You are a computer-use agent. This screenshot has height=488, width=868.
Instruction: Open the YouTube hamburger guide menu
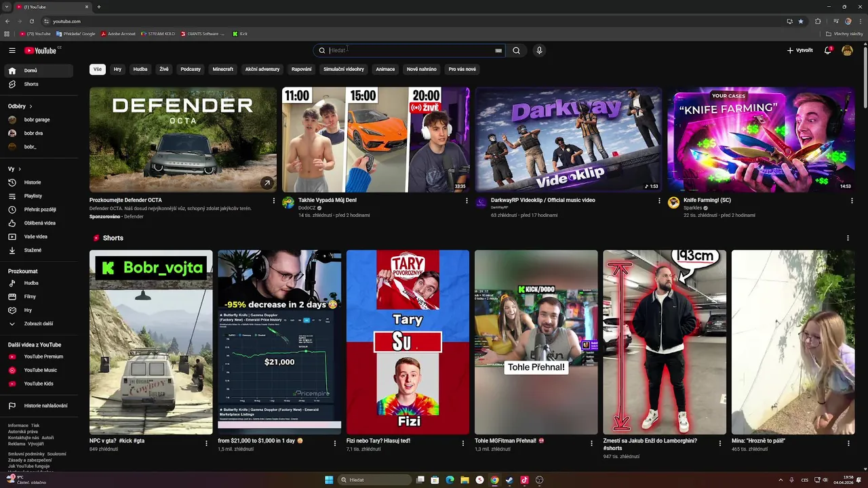[x=12, y=50]
